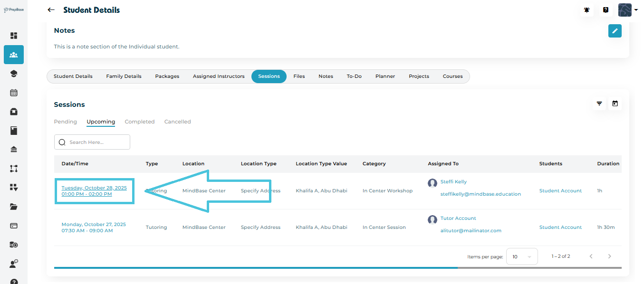Screen dimensions: 644x284
Task: Open the profile avatar dropdown menu
Action: 628,10
